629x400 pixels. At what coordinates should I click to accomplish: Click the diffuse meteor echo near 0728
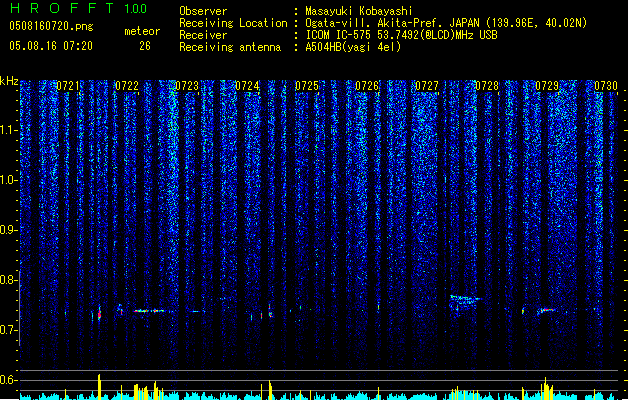pos(465,302)
